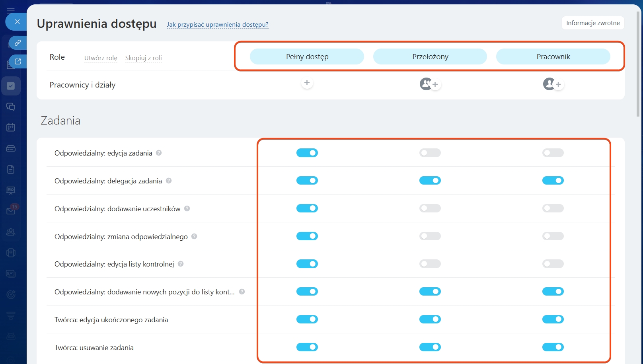Image resolution: width=643 pixels, height=364 pixels.
Task: Open the Pracownik role header
Action: tap(553, 56)
